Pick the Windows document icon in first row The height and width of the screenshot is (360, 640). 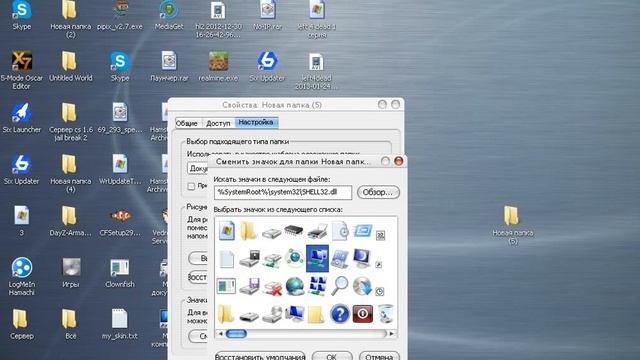[x=226, y=231]
